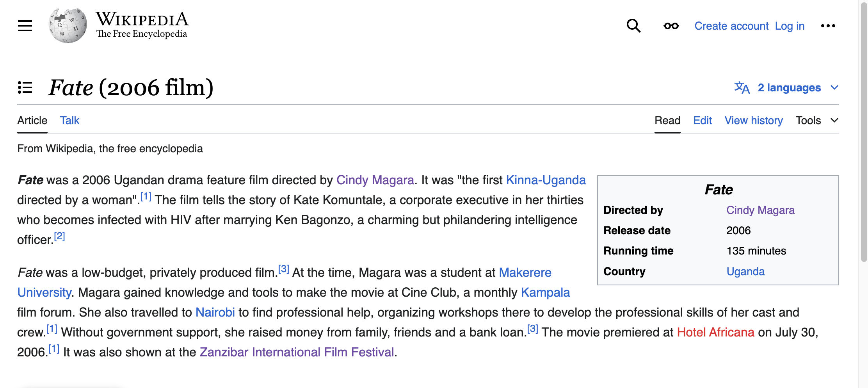Click citation [1] after 'crew.'
Screen dimensions: 868x388
52,329
